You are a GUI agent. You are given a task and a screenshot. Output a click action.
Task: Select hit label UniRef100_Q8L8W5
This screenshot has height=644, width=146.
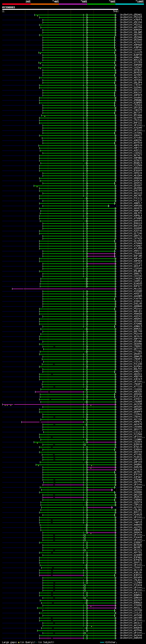pos(131,32)
